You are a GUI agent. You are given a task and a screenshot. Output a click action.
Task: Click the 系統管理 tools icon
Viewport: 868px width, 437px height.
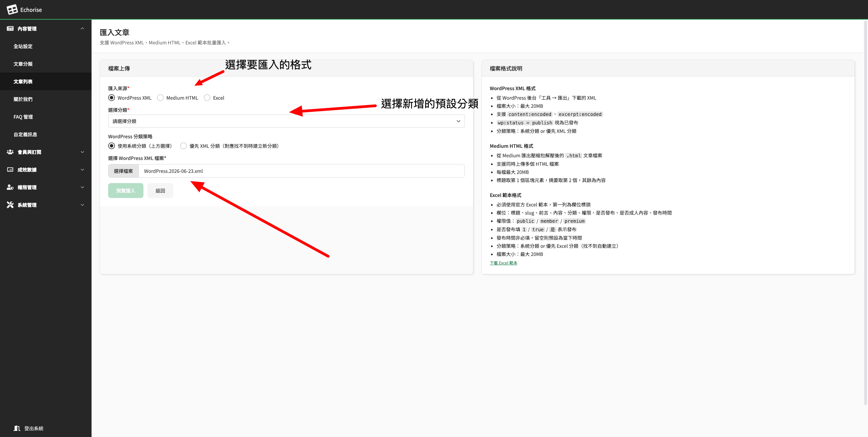[10, 205]
